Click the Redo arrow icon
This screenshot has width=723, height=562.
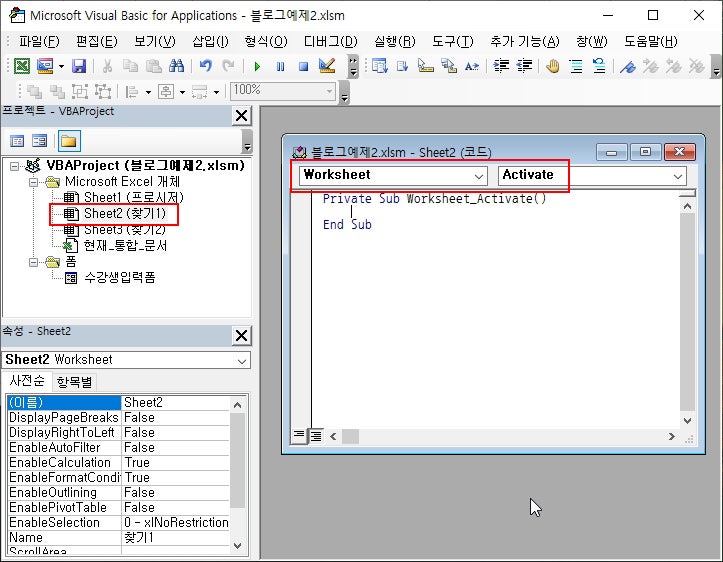tap(228, 66)
